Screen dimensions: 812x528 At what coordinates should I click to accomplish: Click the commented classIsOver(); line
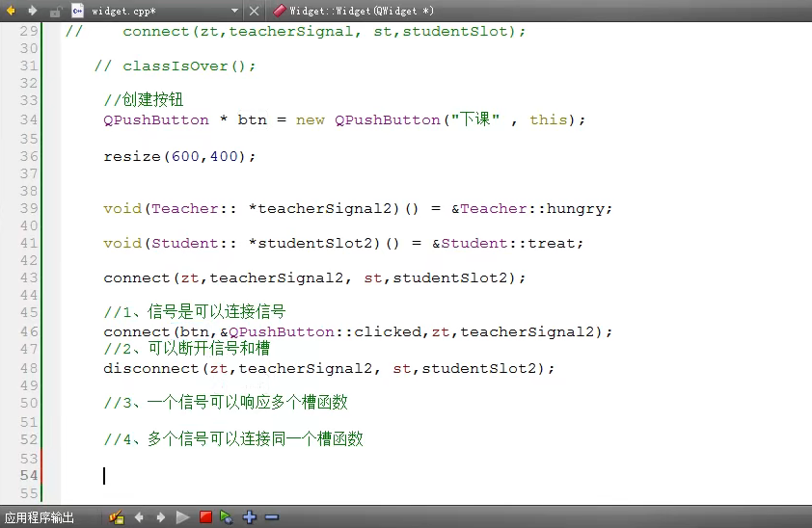[x=176, y=66]
